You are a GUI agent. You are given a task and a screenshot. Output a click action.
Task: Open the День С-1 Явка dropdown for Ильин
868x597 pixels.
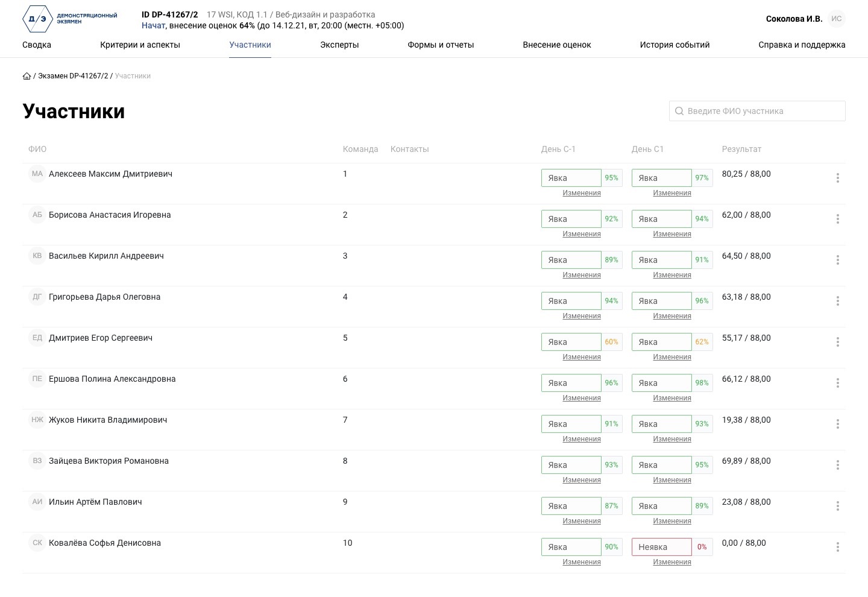(571, 506)
